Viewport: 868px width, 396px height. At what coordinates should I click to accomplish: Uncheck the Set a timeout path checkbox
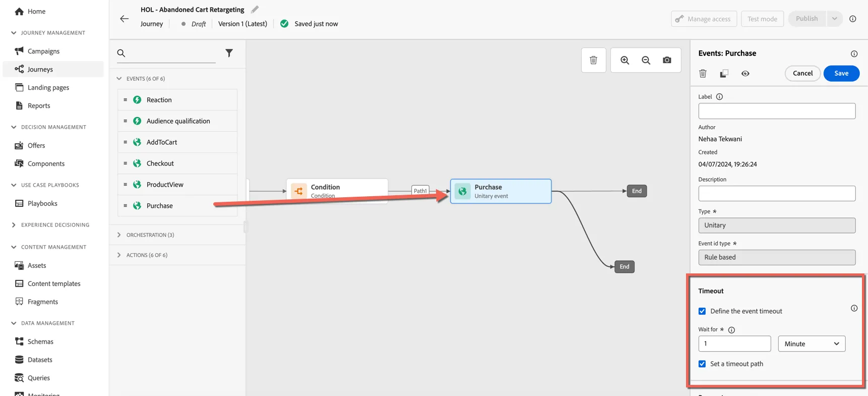[x=702, y=364]
